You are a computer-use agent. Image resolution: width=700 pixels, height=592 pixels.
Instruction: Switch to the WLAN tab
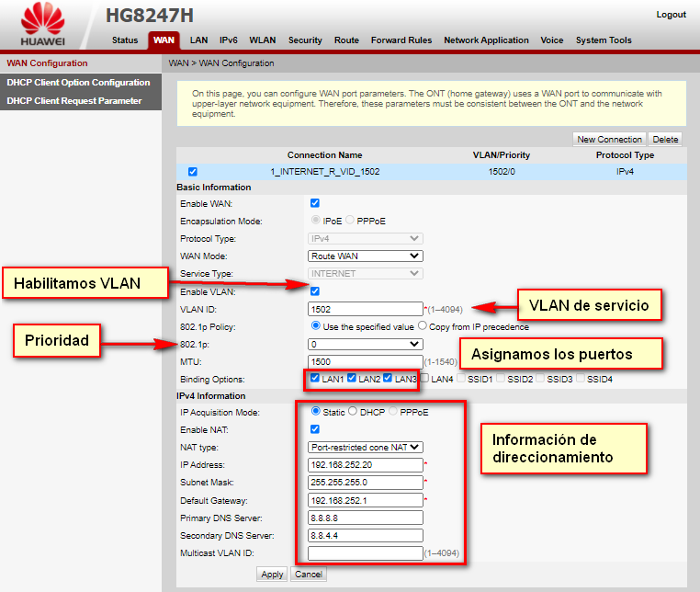(262, 40)
